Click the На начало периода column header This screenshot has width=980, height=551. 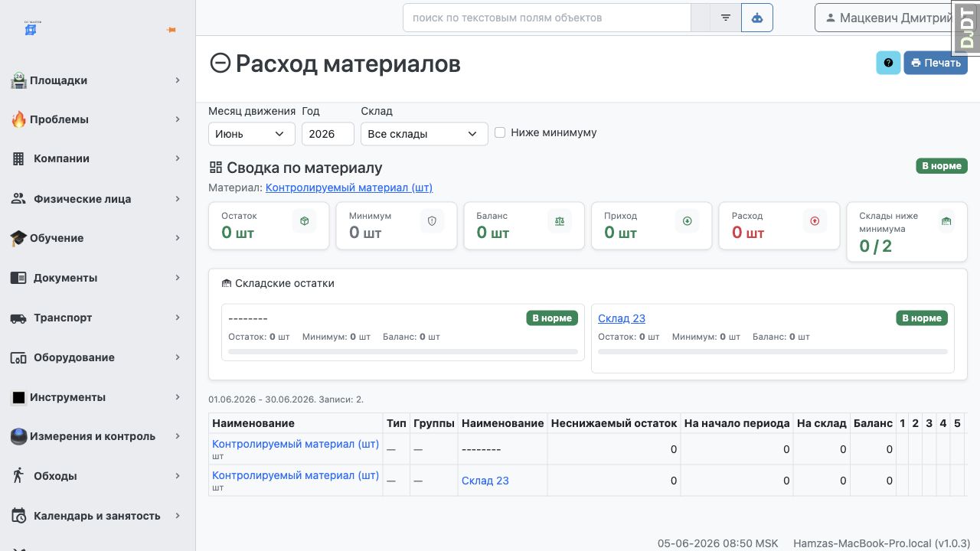pyautogui.click(x=737, y=423)
